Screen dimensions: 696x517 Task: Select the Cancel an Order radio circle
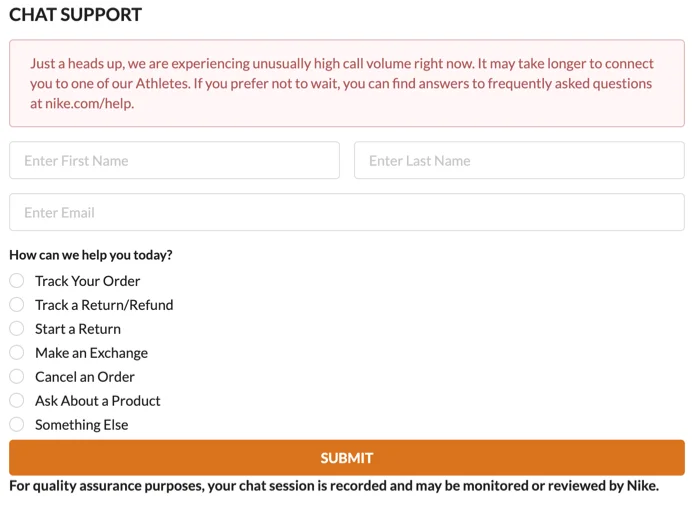[x=17, y=377]
